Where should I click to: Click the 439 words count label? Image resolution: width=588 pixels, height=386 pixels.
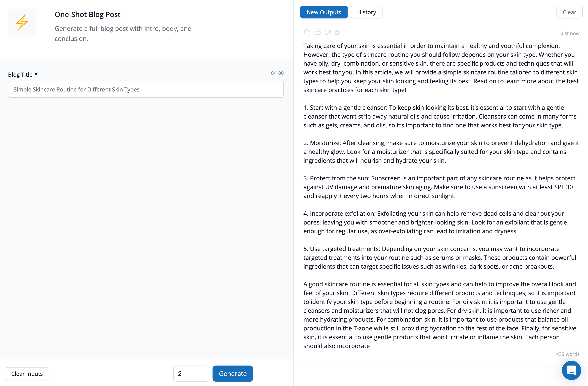pyautogui.click(x=568, y=354)
